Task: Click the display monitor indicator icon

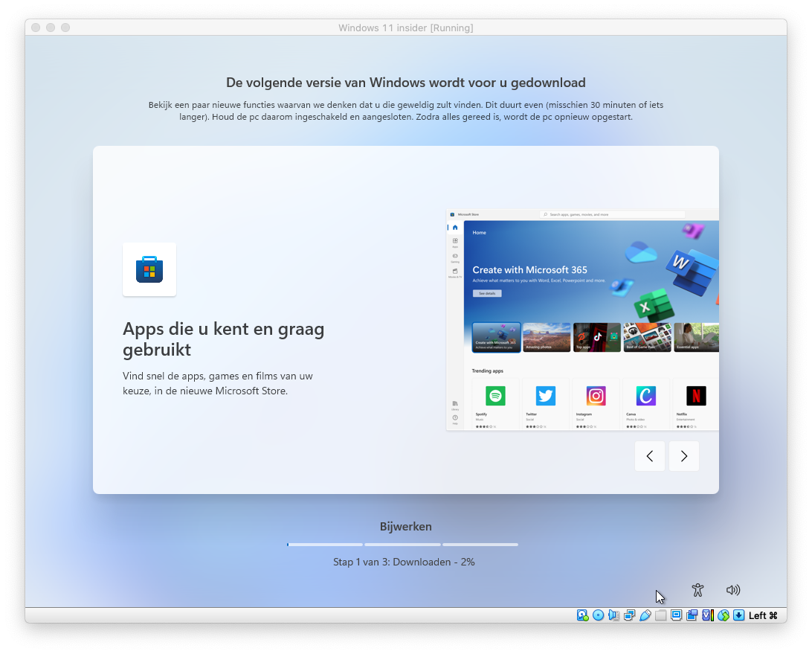Action: (x=676, y=615)
